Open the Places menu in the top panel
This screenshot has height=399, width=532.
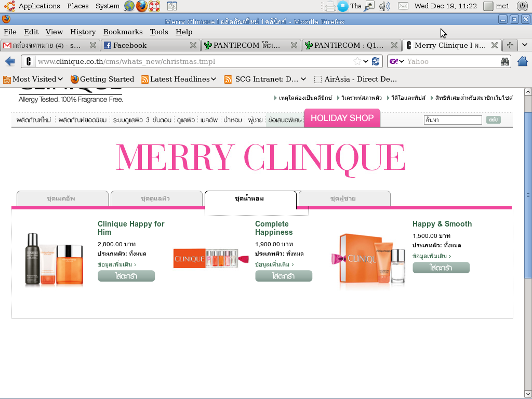[x=78, y=6]
